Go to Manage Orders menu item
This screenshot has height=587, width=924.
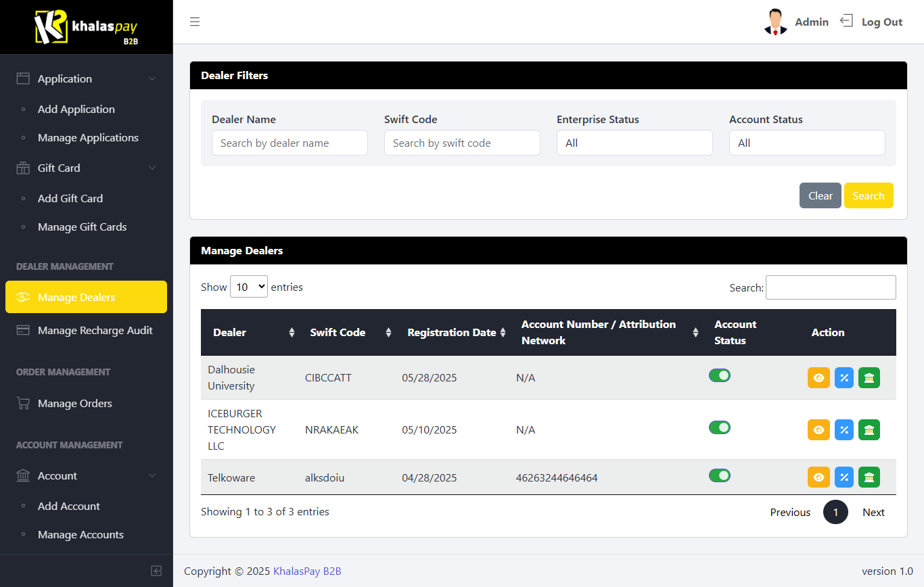[75, 404]
